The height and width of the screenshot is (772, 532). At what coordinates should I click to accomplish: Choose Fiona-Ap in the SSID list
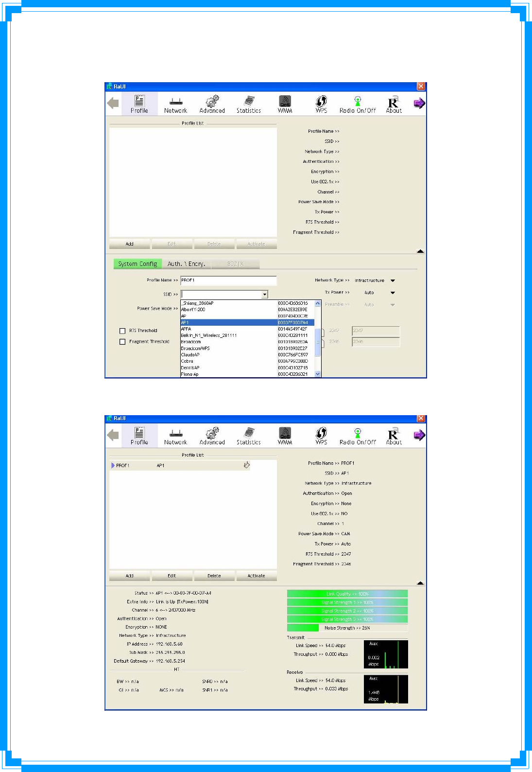(247, 374)
